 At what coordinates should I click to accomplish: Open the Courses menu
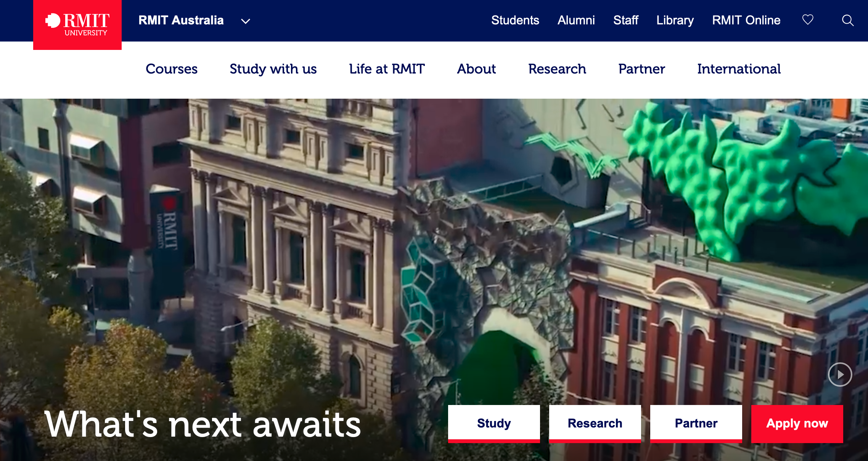coord(172,69)
